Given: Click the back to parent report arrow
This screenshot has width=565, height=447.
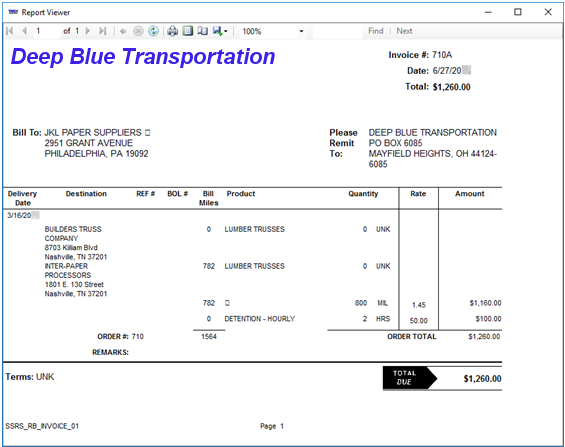Looking at the screenshot, I should click(123, 31).
